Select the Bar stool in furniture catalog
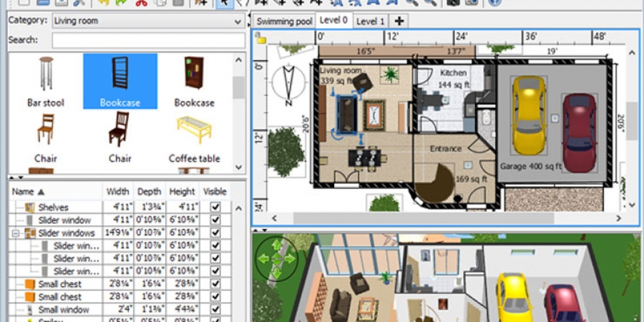 (46, 80)
